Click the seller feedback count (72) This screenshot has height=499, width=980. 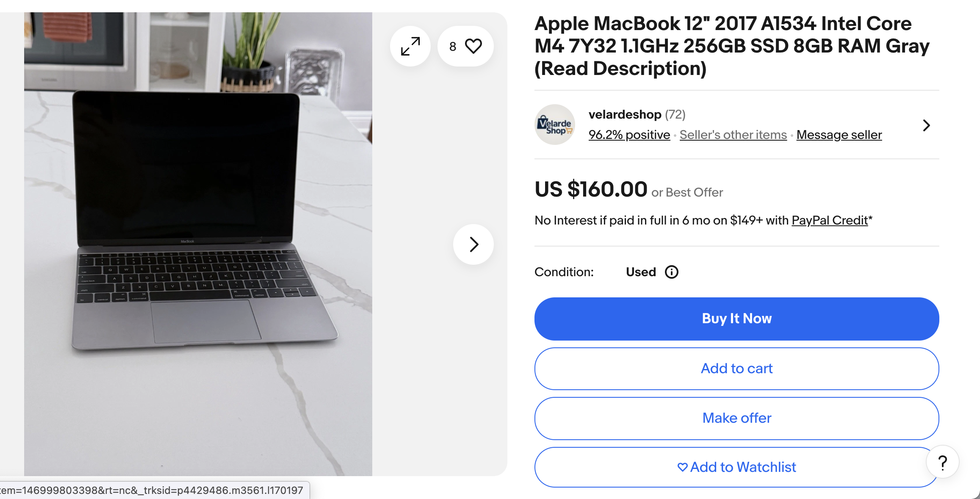click(675, 114)
